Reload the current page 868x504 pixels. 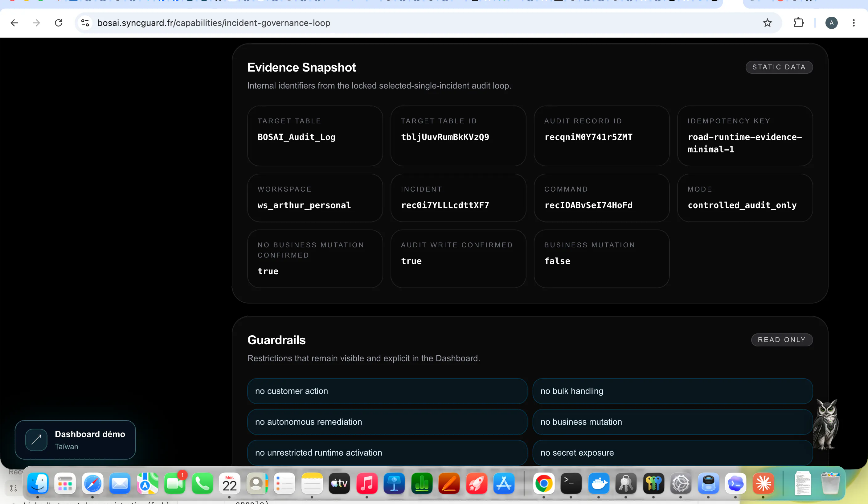tap(59, 23)
